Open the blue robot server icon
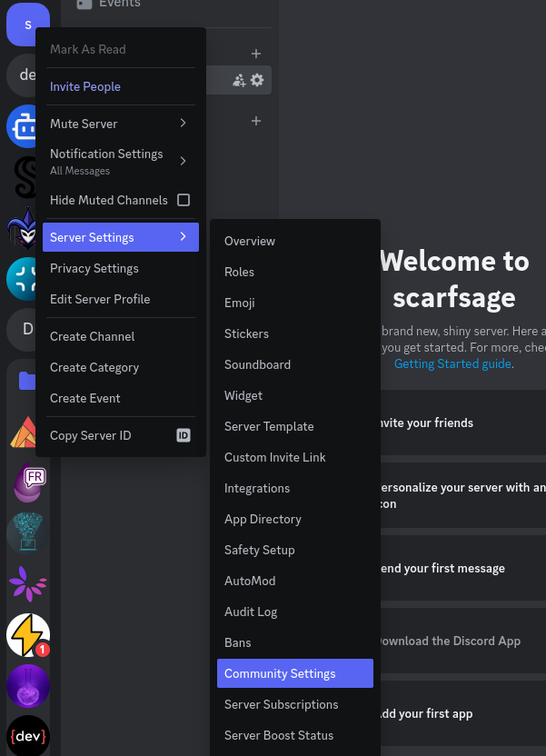This screenshot has width=546, height=756. coord(21,126)
